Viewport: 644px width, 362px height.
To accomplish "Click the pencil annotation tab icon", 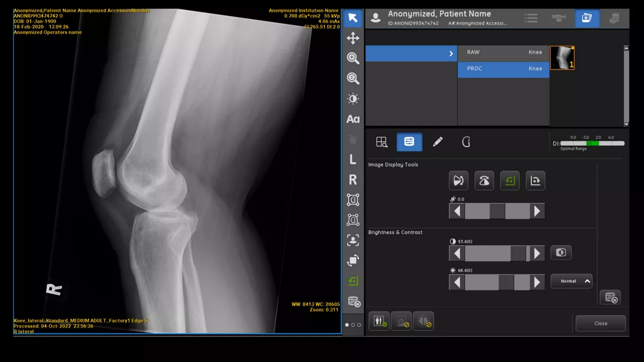I will tap(438, 142).
